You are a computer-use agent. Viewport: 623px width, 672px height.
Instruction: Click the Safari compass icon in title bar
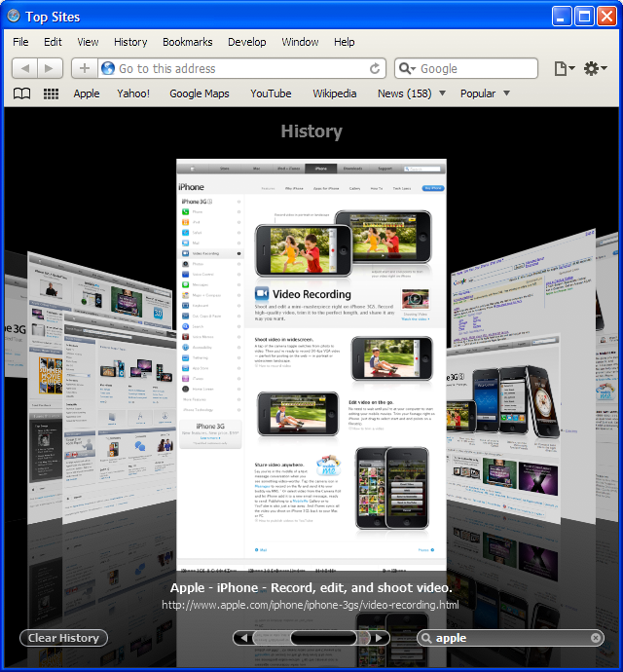14,17
